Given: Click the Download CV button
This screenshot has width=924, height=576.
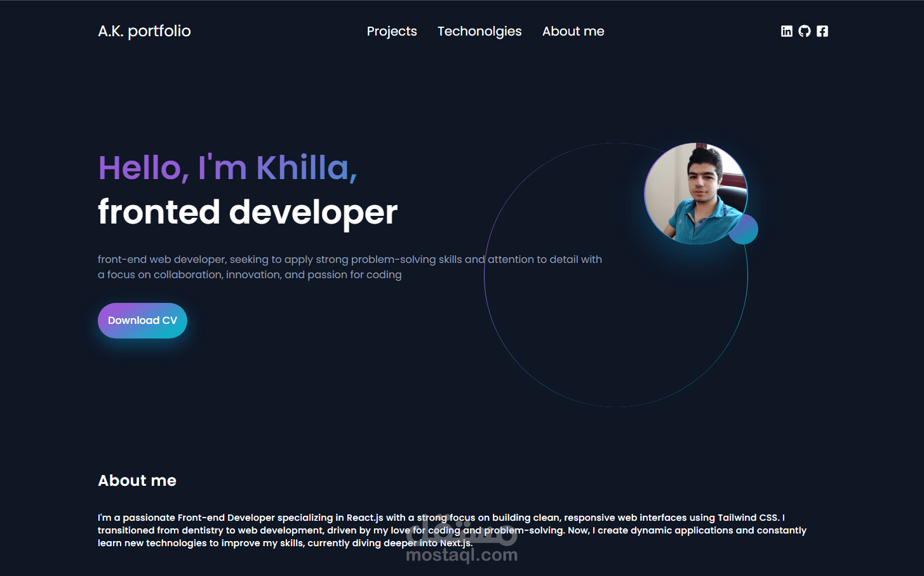Looking at the screenshot, I should click(x=142, y=320).
